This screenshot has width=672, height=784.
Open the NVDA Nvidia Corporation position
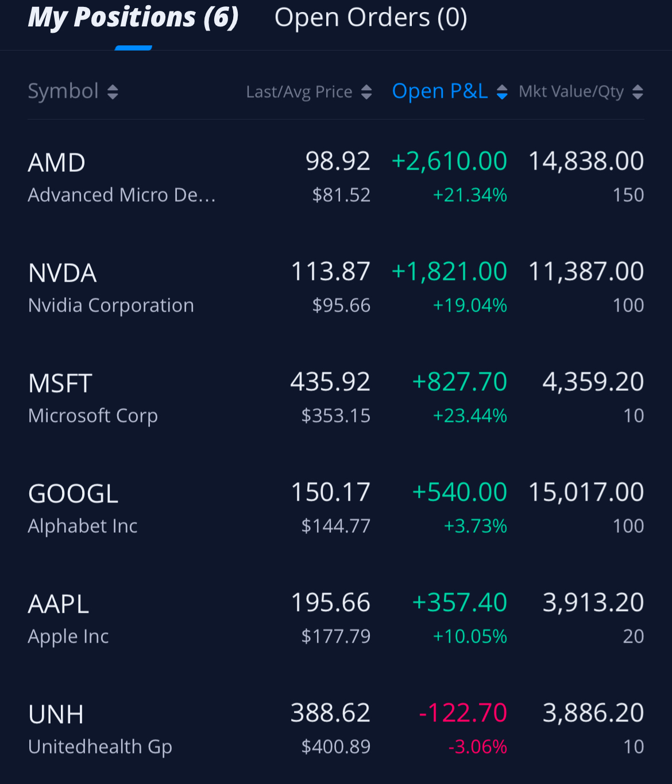click(x=336, y=287)
